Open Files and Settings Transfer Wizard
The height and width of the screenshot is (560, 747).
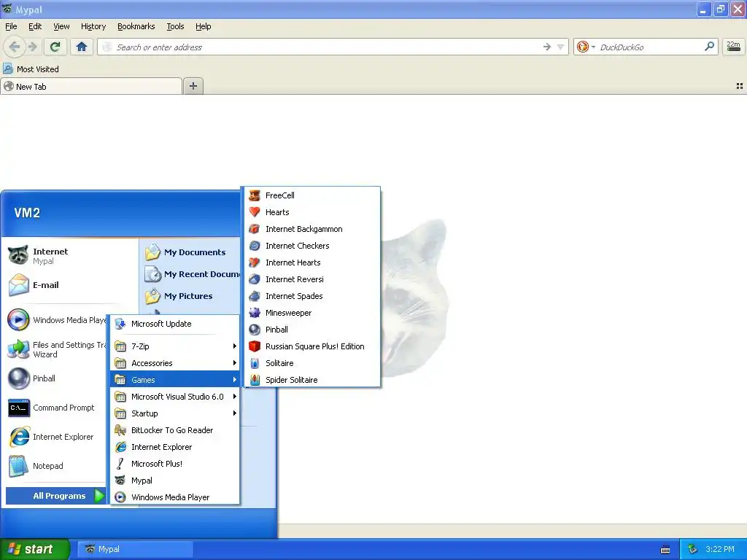click(56, 349)
